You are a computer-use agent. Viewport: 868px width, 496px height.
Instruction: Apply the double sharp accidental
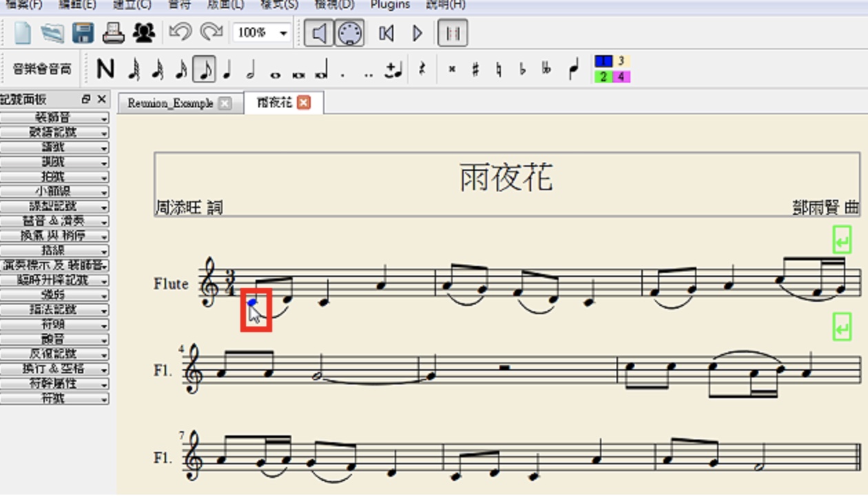[452, 70]
